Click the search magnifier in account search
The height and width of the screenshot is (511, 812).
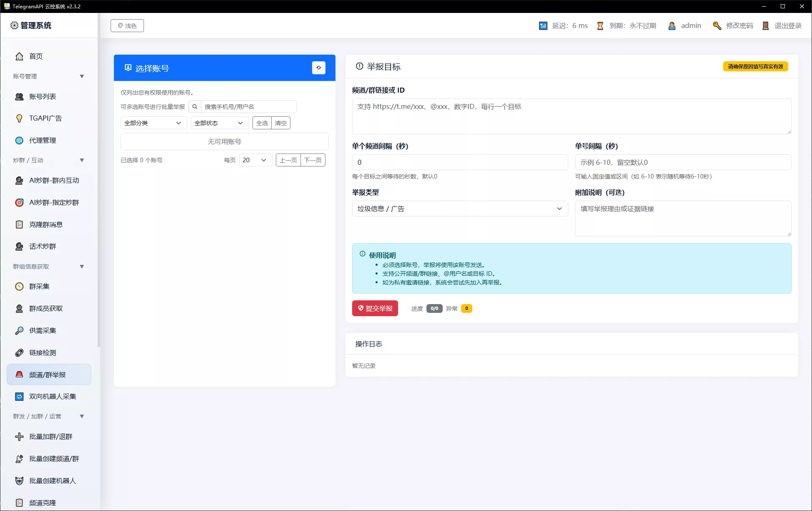click(194, 107)
